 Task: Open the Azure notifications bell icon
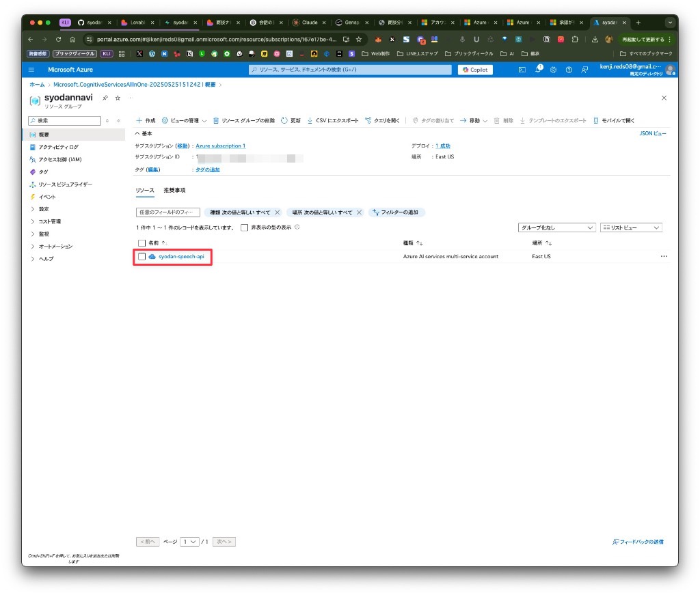[539, 69]
